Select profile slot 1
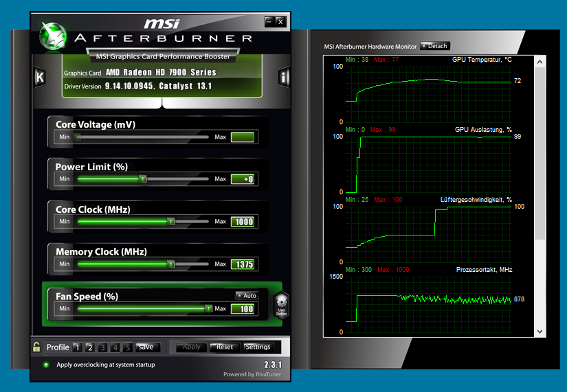 click(77, 347)
